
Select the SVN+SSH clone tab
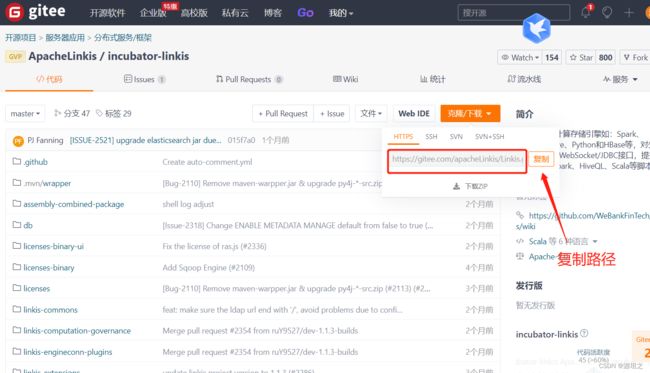[x=490, y=136]
